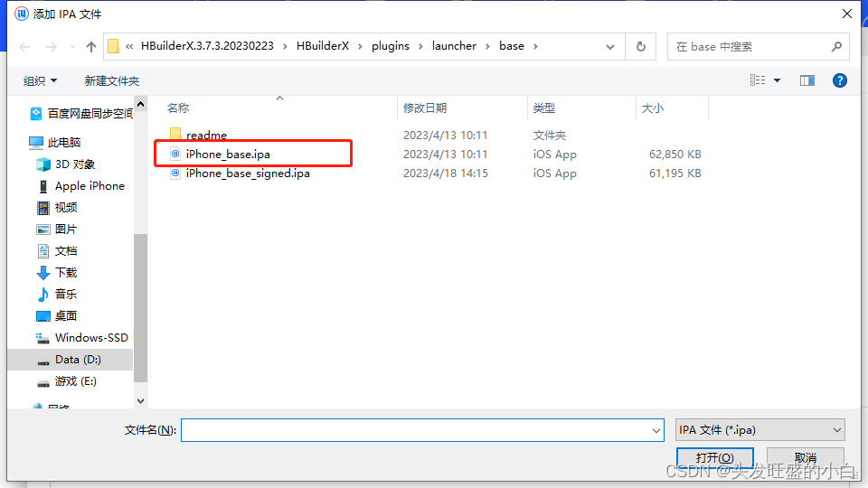Click the iPhone_base.ipa file icon
The width and height of the screenshot is (868, 488).
pos(175,154)
